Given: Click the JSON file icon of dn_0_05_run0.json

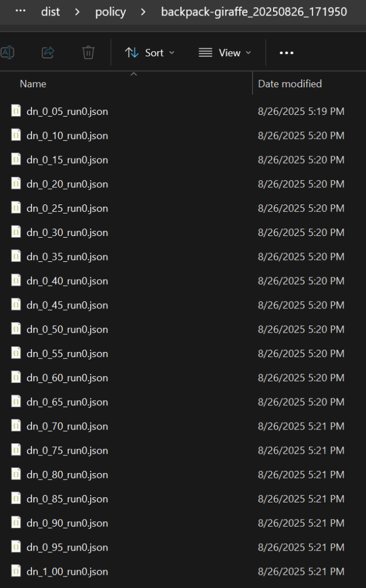Looking at the screenshot, I should point(16,111).
